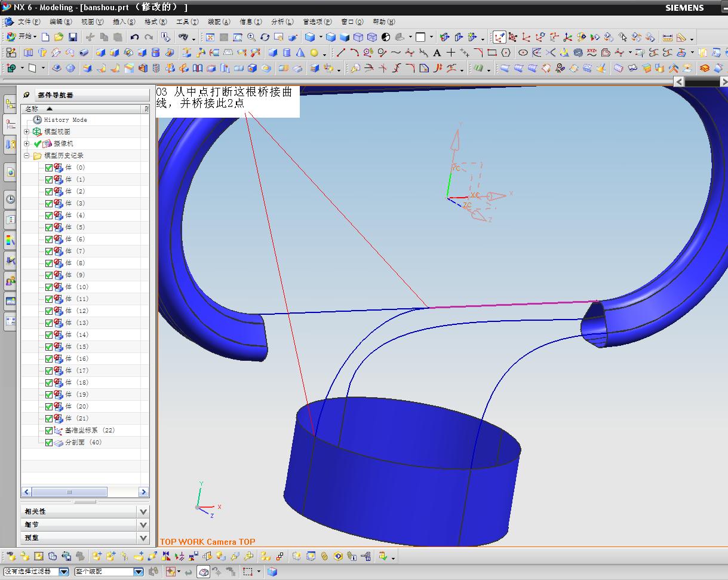Image resolution: width=728 pixels, height=580 pixels.
Task: Open the 分析(L) menu
Action: [x=282, y=22]
